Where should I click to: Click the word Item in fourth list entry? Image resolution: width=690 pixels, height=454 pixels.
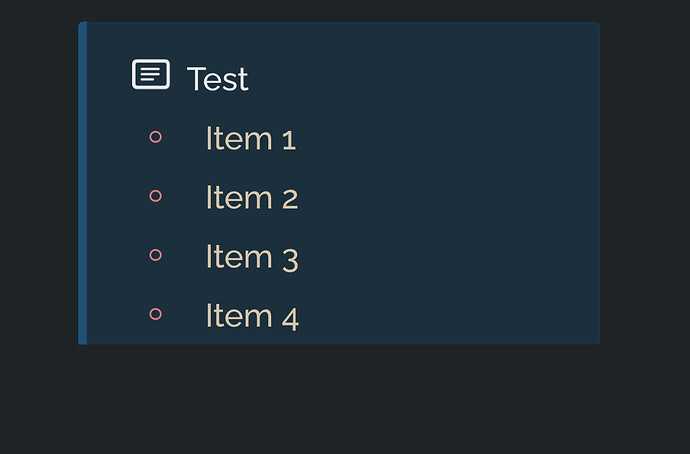pos(239,315)
